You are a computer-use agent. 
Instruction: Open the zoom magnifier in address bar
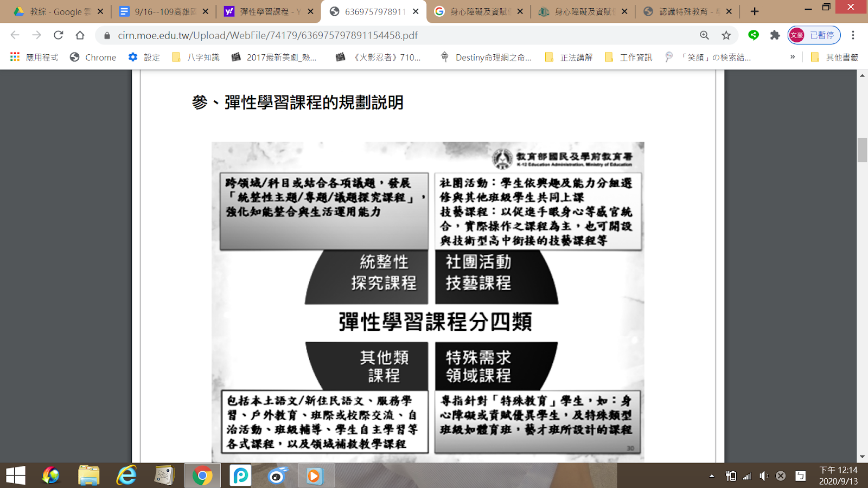pos(704,35)
